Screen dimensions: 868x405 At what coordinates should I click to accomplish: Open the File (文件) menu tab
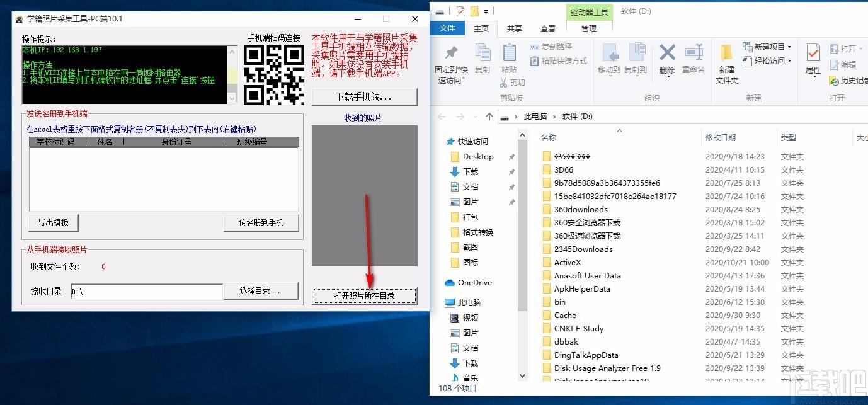click(x=447, y=28)
